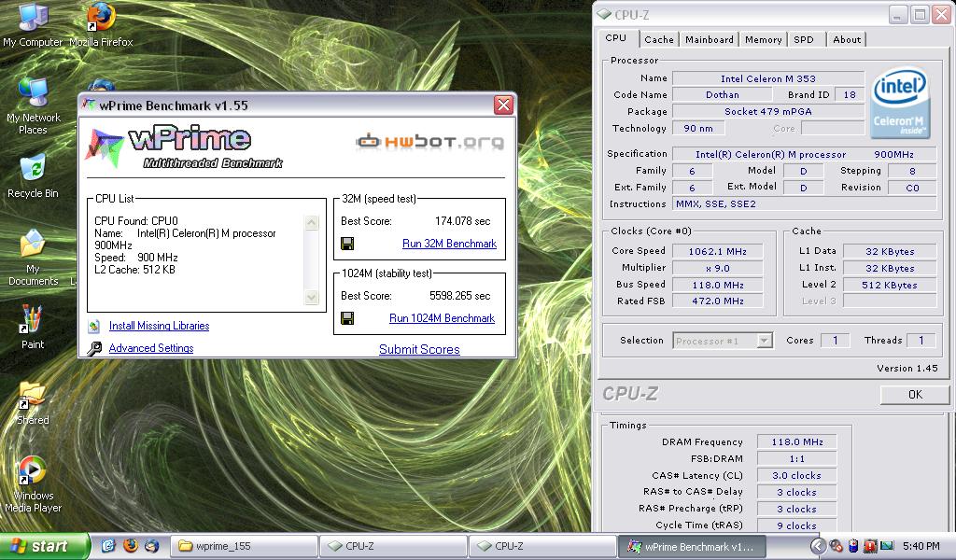This screenshot has height=560, width=956.
Task: Open the Shared folder shortcut
Action: coord(33,403)
